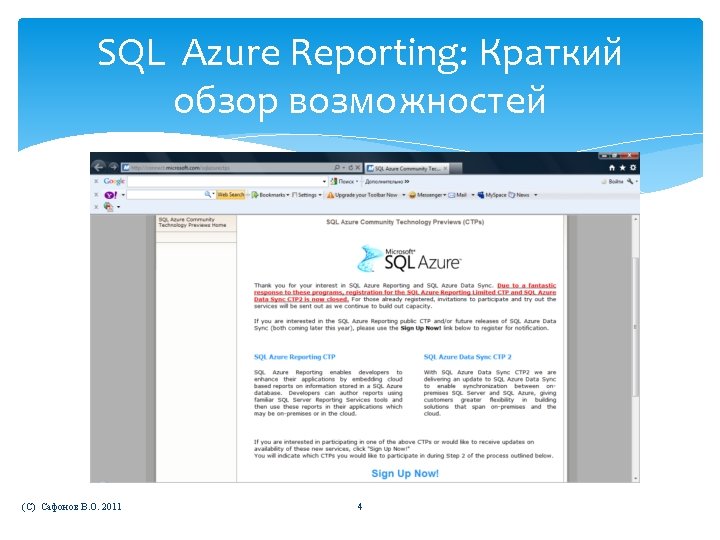Screen dimensions: 720x540
Task: Open SQL Azure Community Technology Previews Home
Action: click(x=192, y=222)
